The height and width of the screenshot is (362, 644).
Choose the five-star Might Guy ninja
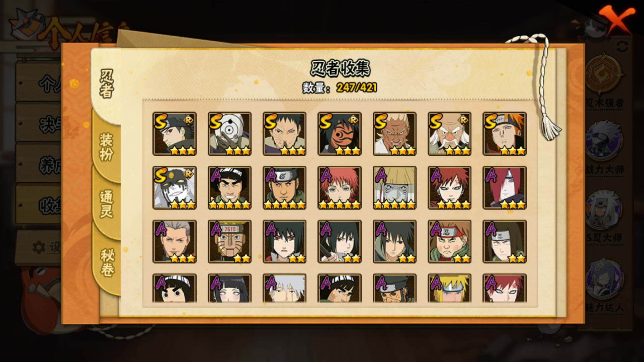coord(229,188)
